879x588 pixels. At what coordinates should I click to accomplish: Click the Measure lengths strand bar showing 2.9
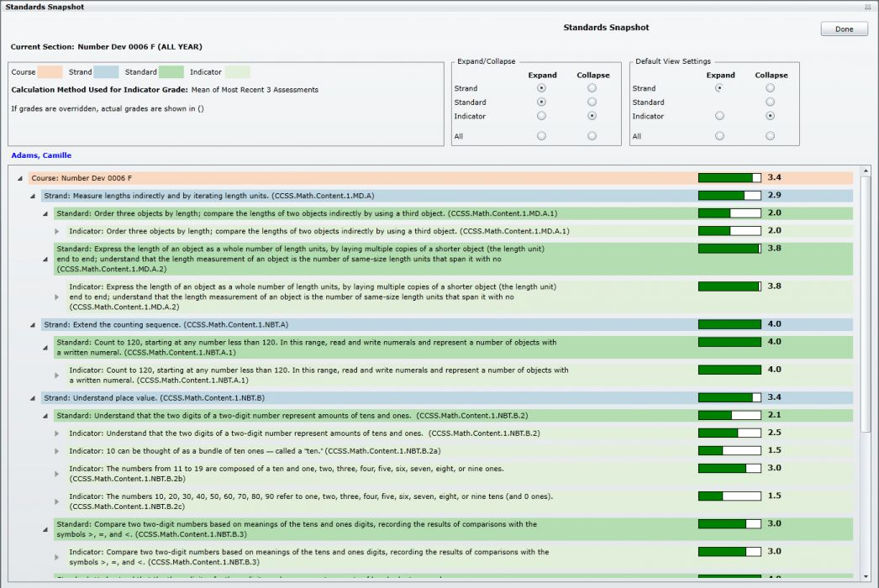point(729,196)
